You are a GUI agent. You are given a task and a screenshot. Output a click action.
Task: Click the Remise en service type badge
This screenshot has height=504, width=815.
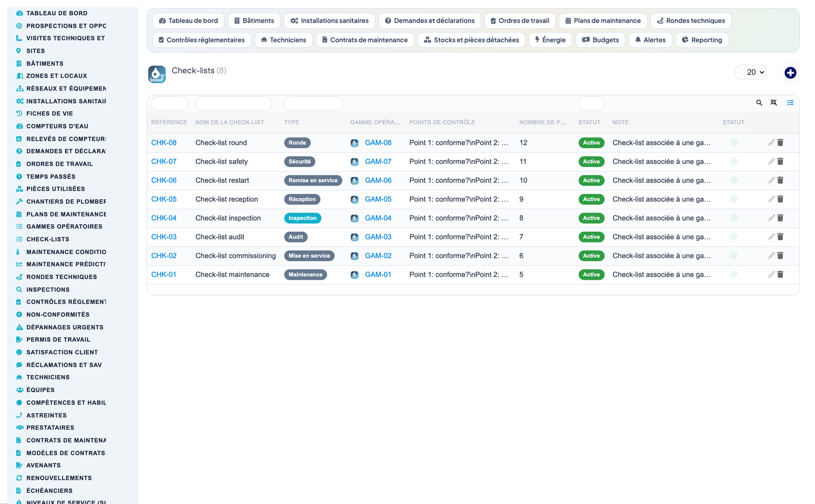tap(313, 180)
